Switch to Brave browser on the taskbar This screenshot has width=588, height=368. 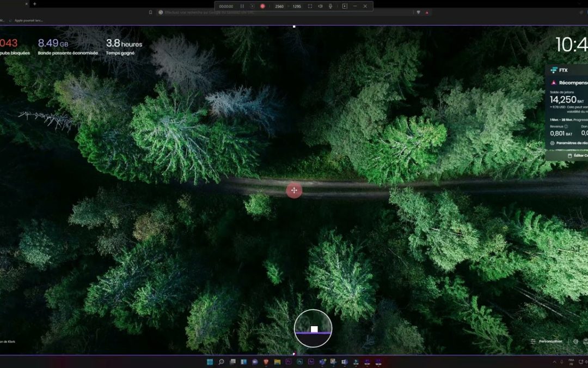(x=266, y=361)
